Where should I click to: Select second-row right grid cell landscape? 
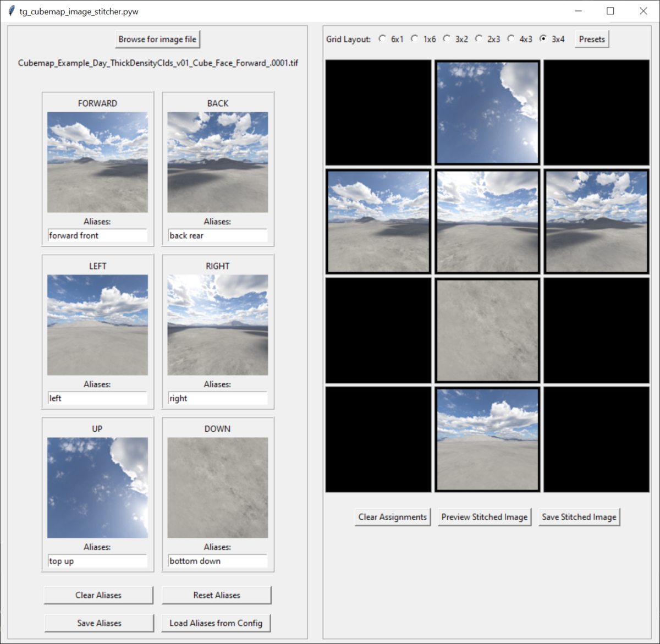[596, 222]
